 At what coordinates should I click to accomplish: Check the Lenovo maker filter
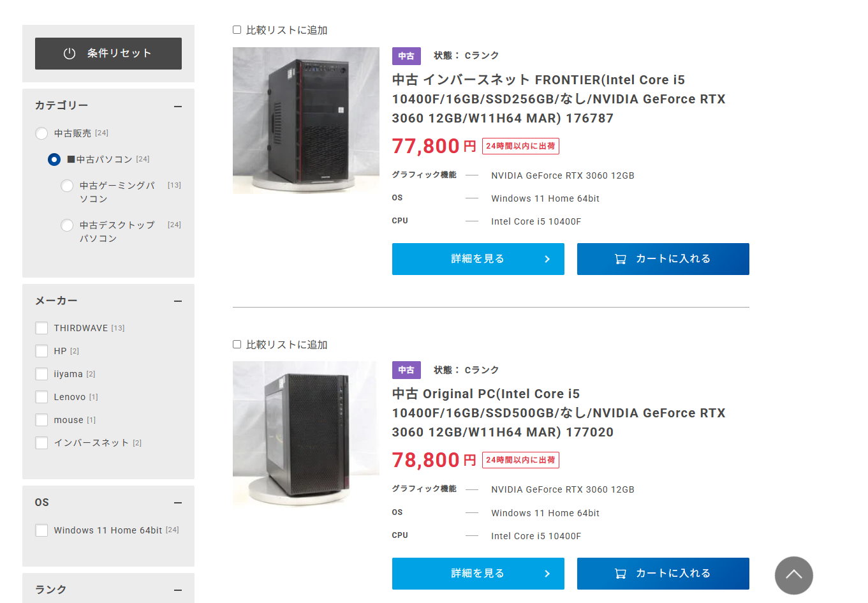(42, 397)
